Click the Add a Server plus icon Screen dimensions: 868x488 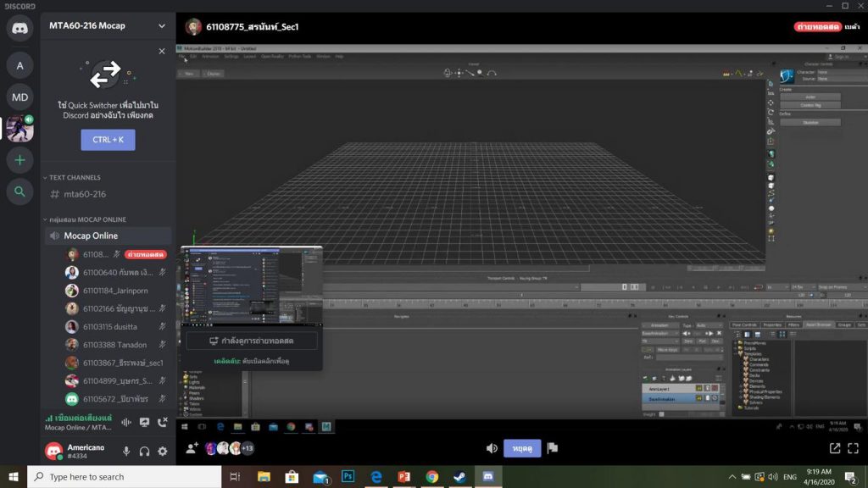point(19,159)
